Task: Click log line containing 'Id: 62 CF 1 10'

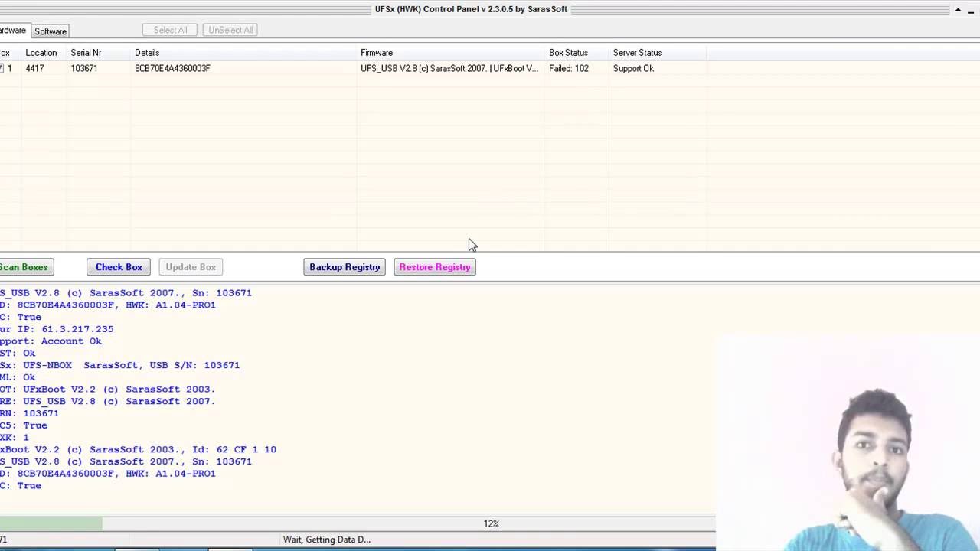Action: [138, 449]
